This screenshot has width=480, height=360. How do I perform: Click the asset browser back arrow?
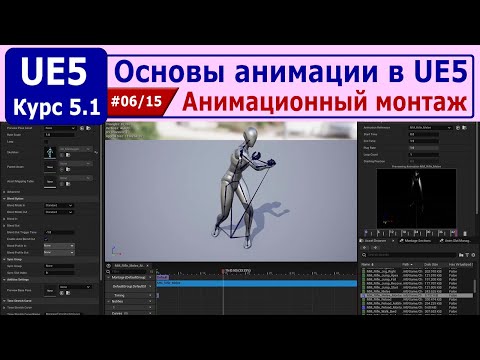click(x=365, y=248)
